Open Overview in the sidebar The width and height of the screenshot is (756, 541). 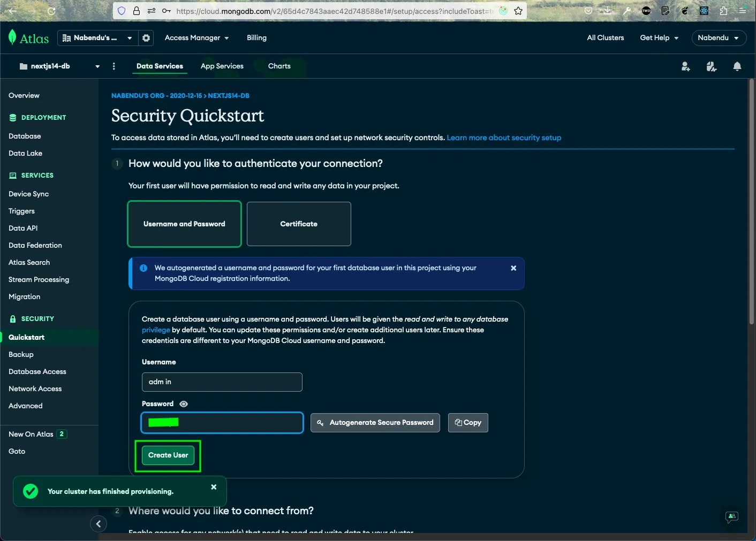tap(24, 96)
